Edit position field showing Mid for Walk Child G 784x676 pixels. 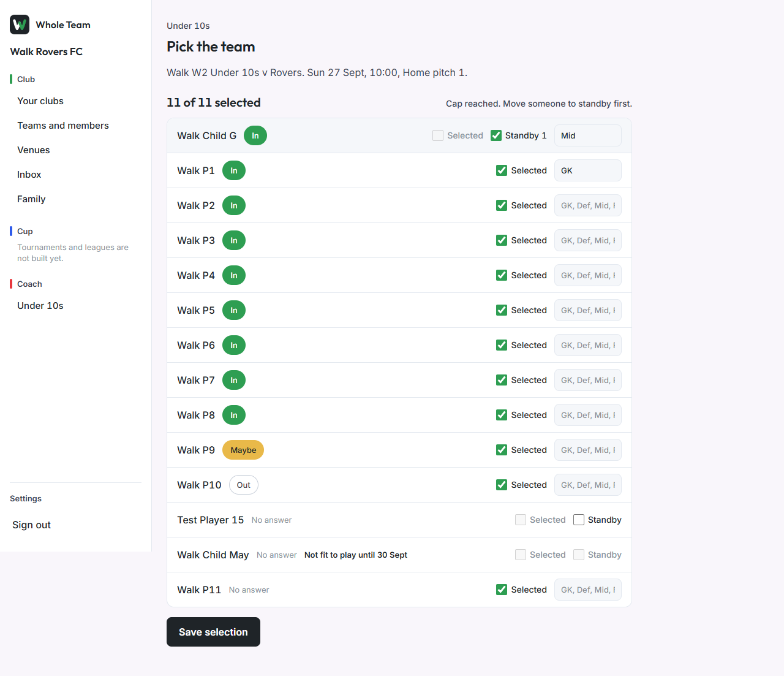click(x=588, y=135)
